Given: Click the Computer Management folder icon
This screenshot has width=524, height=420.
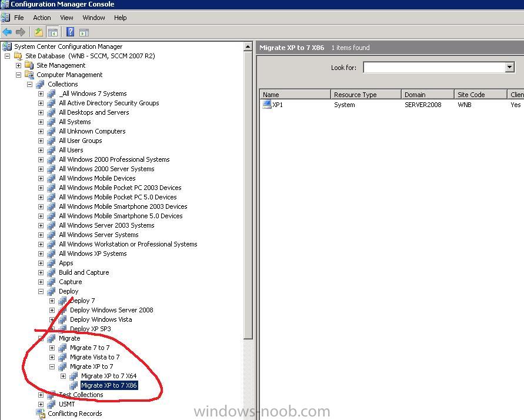Looking at the screenshot, I should [29, 75].
